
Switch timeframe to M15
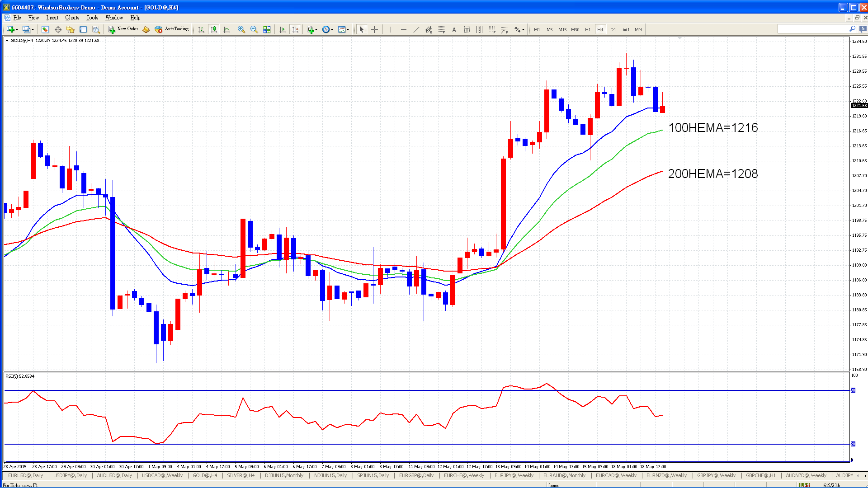(562, 29)
